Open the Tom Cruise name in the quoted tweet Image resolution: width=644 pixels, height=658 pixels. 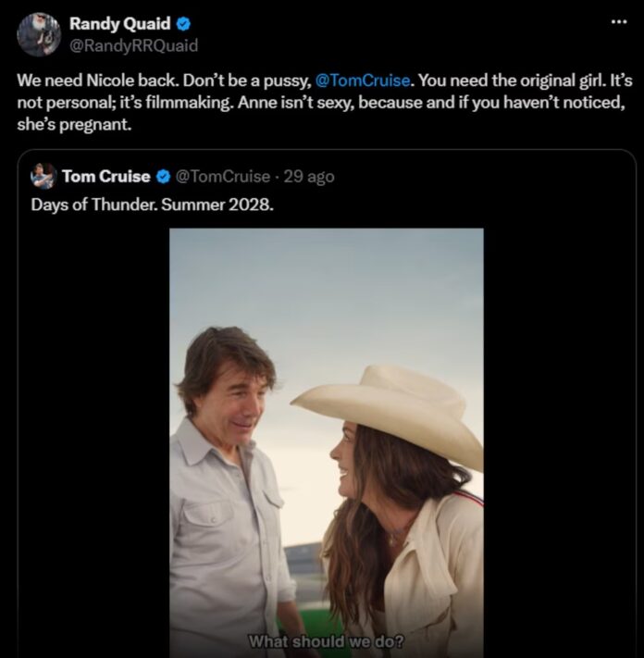tap(106, 176)
